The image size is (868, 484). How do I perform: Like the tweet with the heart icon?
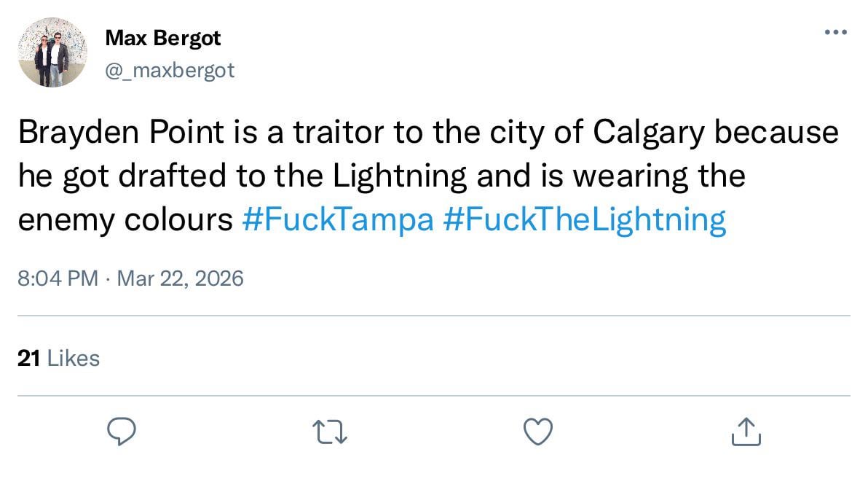pyautogui.click(x=538, y=432)
